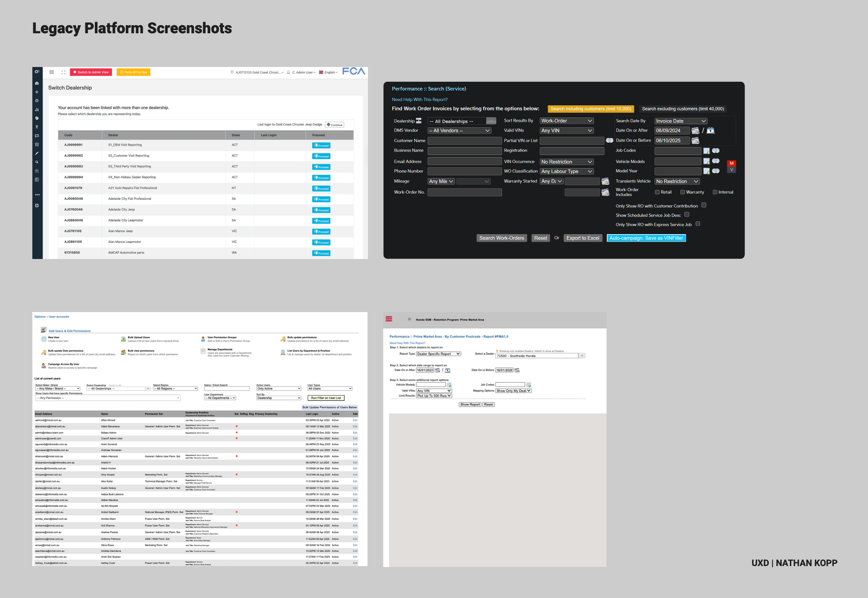The width and height of the screenshot is (868, 598).
Task: Enable Only Show RO with Customer Contribution
Action: (x=704, y=205)
